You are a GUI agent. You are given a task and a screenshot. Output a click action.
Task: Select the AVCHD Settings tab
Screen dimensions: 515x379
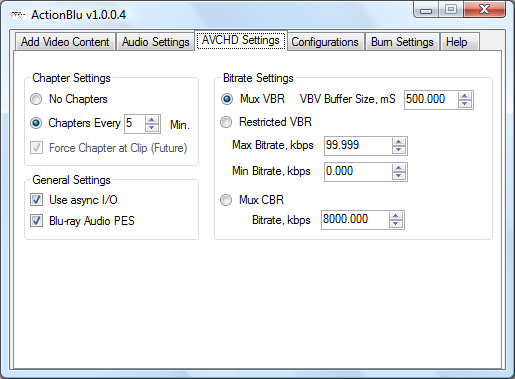click(x=241, y=40)
